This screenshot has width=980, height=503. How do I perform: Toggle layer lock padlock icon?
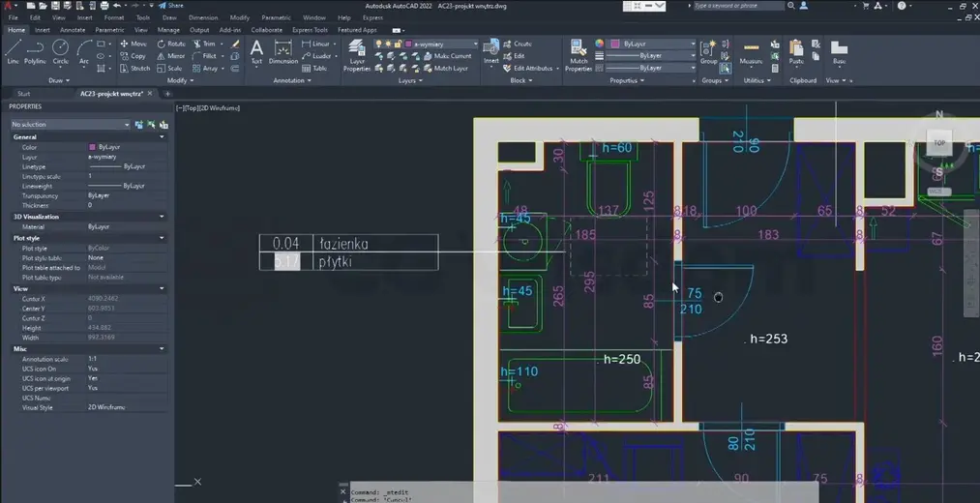(x=397, y=44)
